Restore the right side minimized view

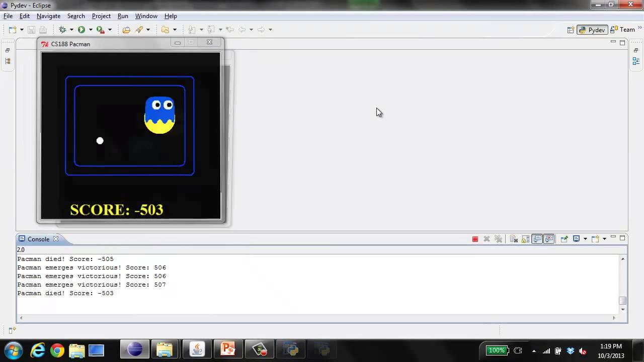[x=636, y=50]
